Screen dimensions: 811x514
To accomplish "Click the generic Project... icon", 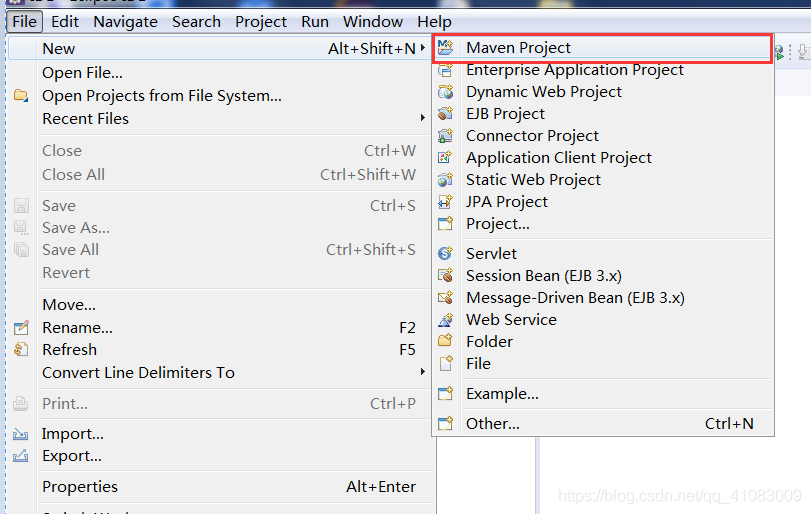I will click(x=445, y=223).
